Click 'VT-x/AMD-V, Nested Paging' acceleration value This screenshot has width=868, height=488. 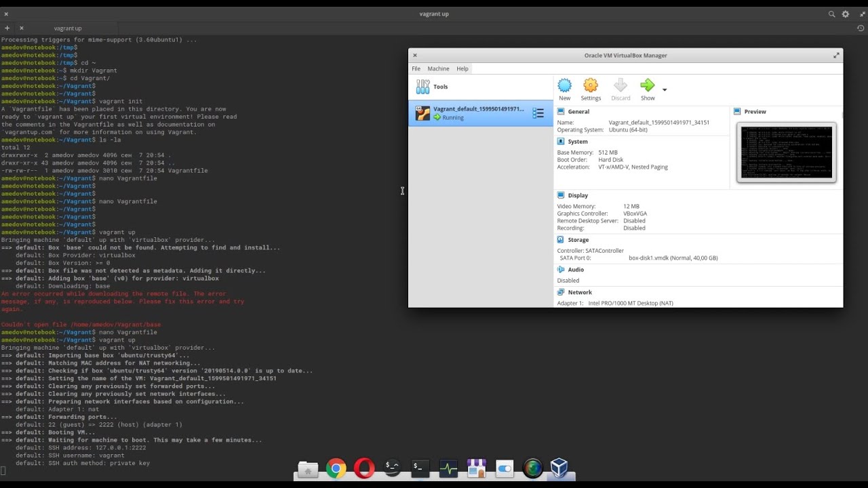633,167
